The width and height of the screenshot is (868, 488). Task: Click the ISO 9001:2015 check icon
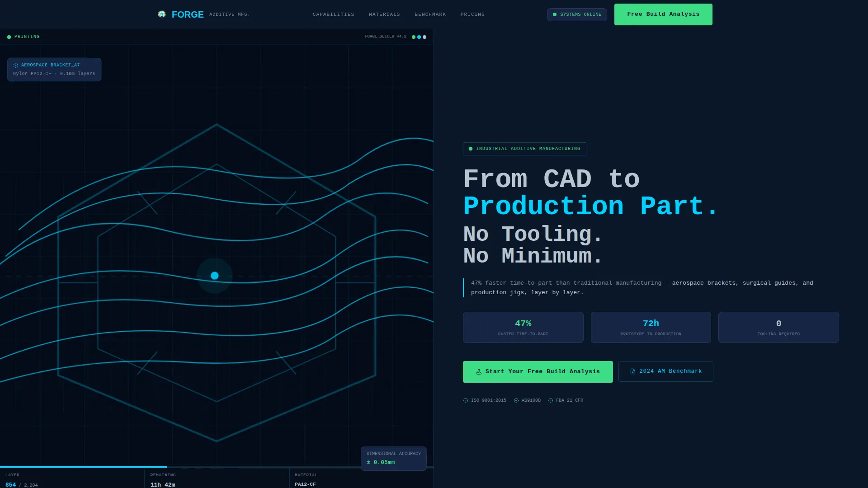coord(466,400)
